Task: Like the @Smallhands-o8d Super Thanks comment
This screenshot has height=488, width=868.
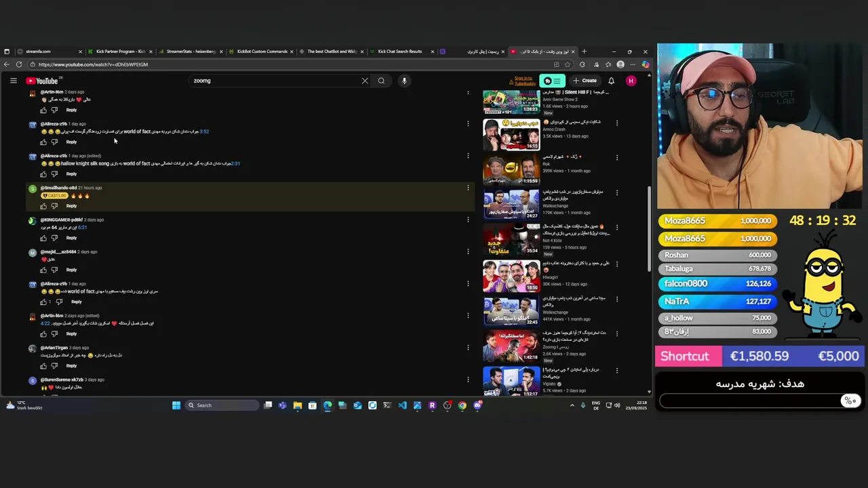Action: point(43,205)
